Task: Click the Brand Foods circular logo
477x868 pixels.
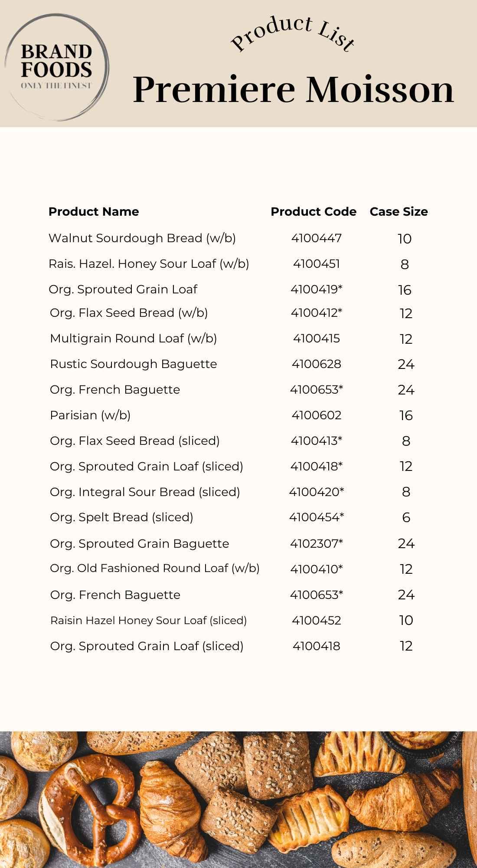Action: [x=56, y=67]
